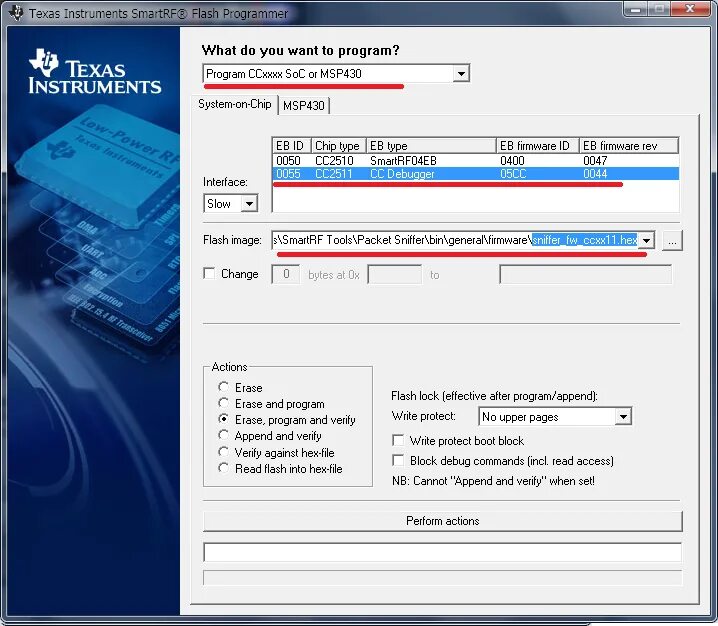718x626 pixels.
Task: Click the EB ID column header
Action: [291, 146]
